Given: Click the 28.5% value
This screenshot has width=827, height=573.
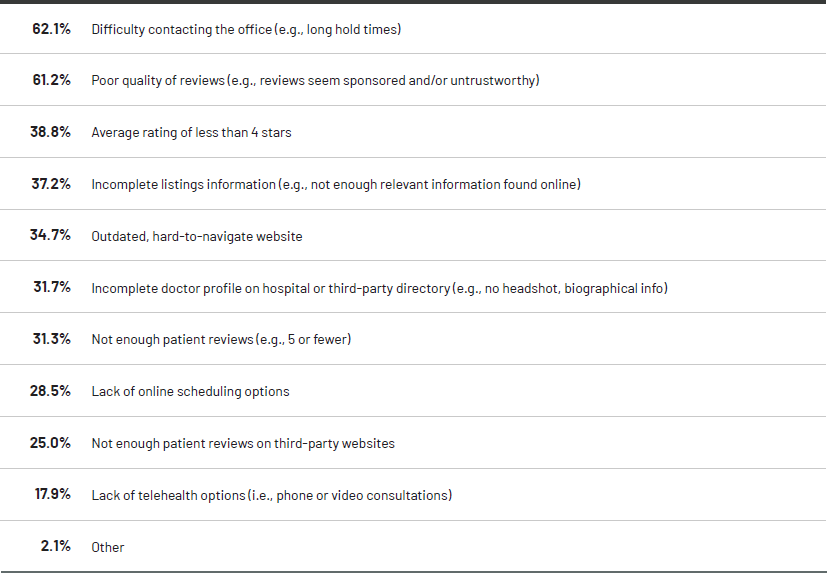Looking at the screenshot, I should tap(51, 391).
